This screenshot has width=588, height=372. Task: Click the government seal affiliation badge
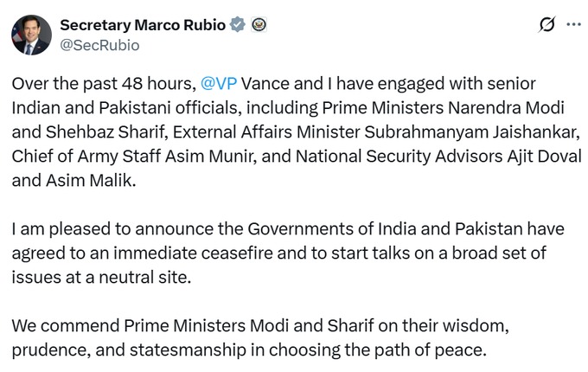[258, 25]
